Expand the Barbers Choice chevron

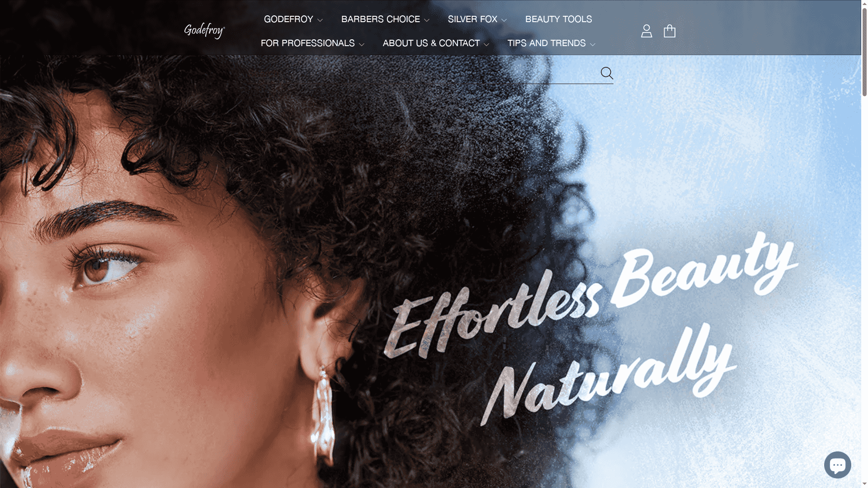pyautogui.click(x=427, y=20)
